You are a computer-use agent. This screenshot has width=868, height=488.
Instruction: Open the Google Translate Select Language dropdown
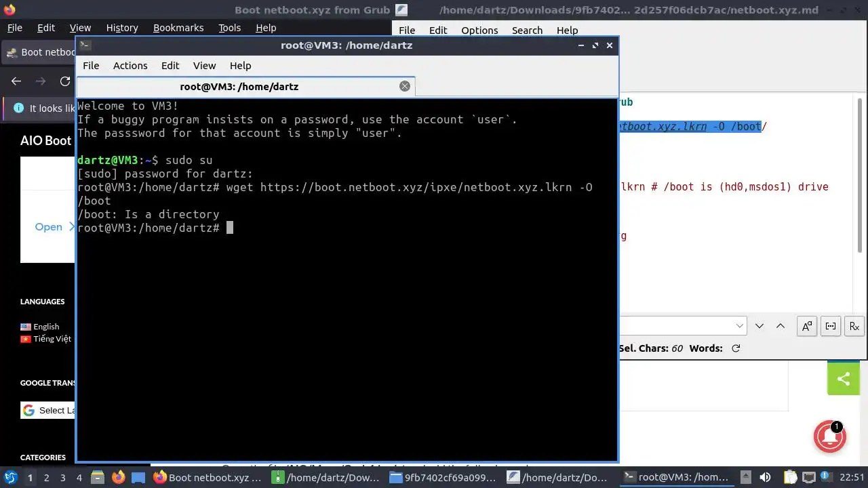[x=47, y=410]
